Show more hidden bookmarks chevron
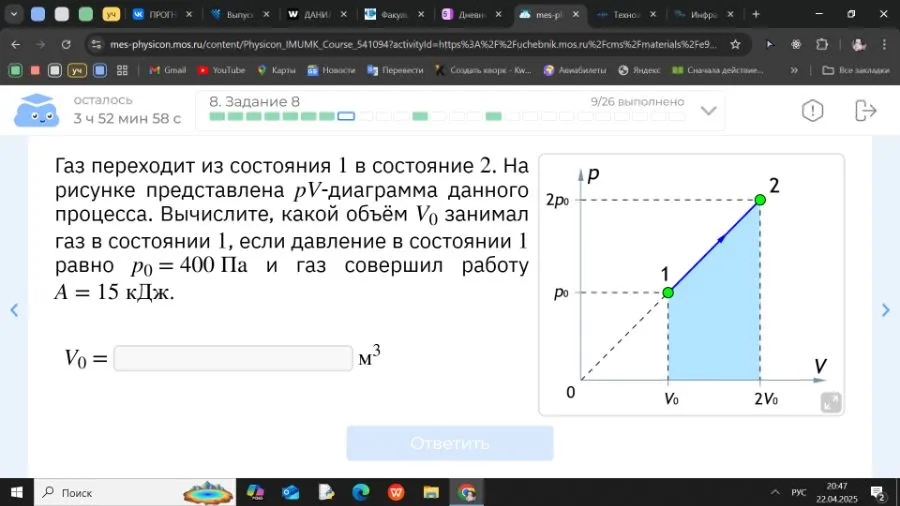900x506 pixels. point(794,70)
